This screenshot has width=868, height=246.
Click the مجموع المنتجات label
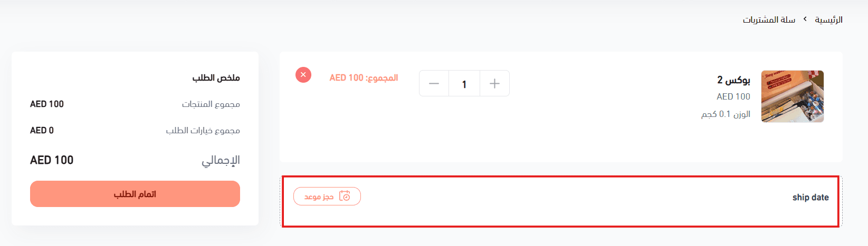point(211,104)
